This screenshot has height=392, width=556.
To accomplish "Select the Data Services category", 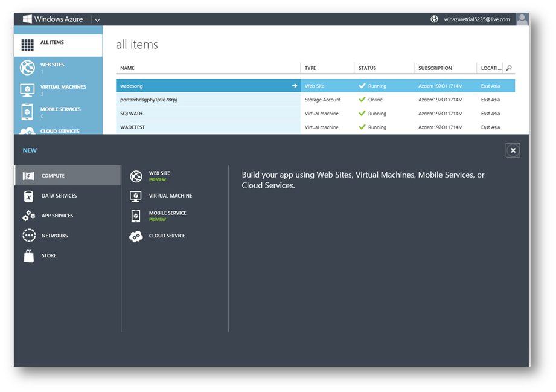I will pos(68,196).
